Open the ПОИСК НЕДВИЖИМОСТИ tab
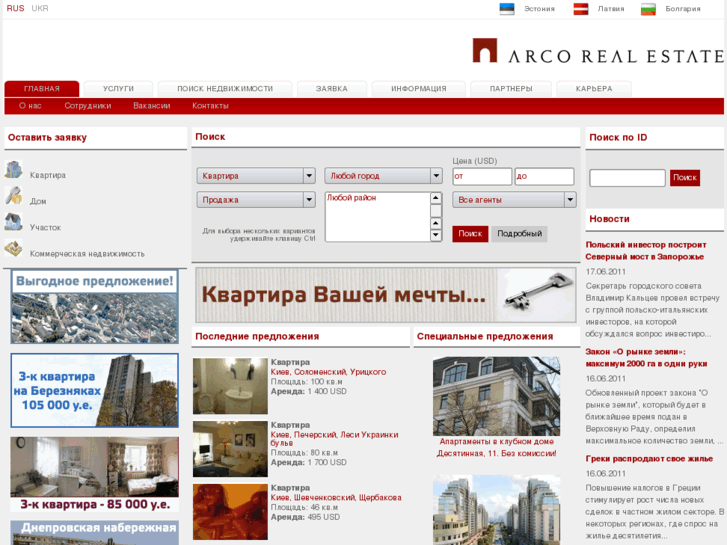This screenshot has height=545, width=727. click(x=225, y=89)
